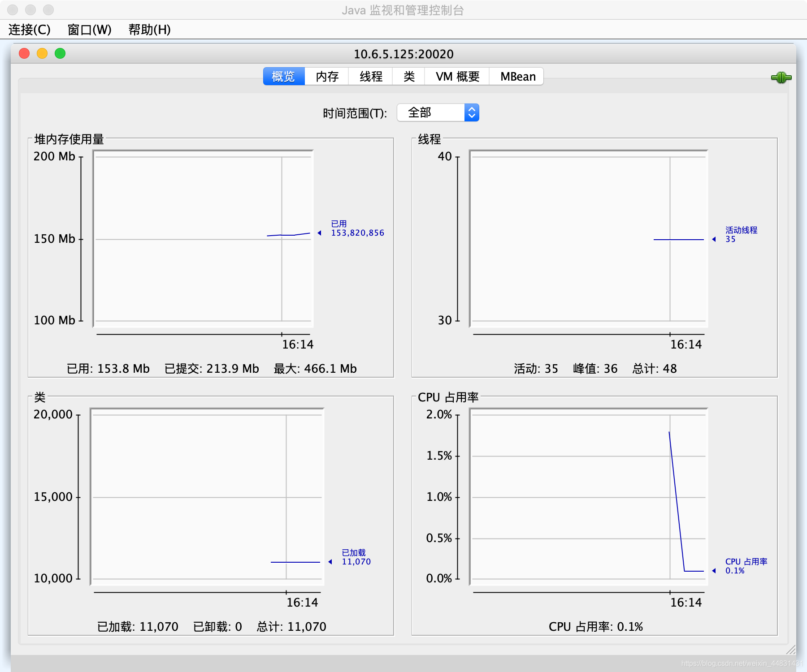This screenshot has height=672, width=807.
Task: Click the 已加载: 11,070 summary below the chart
Action: tap(138, 627)
